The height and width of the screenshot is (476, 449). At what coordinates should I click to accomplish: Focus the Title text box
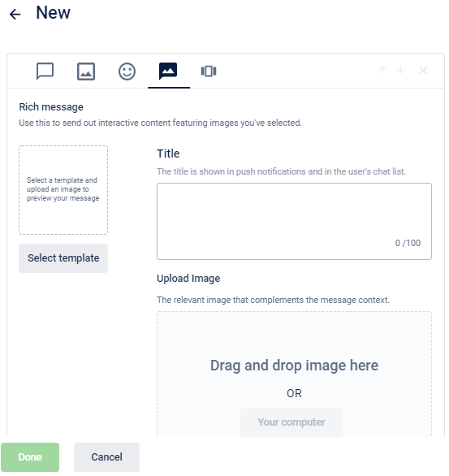click(x=294, y=221)
